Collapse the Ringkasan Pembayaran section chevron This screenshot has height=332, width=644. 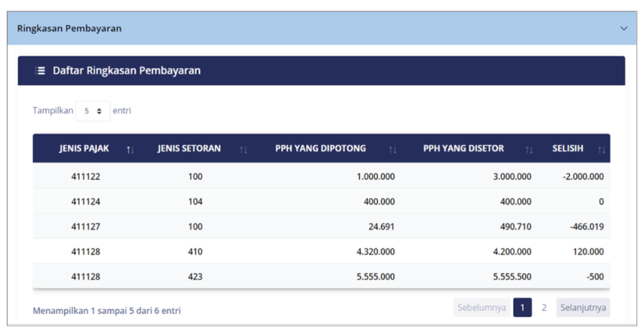623,28
